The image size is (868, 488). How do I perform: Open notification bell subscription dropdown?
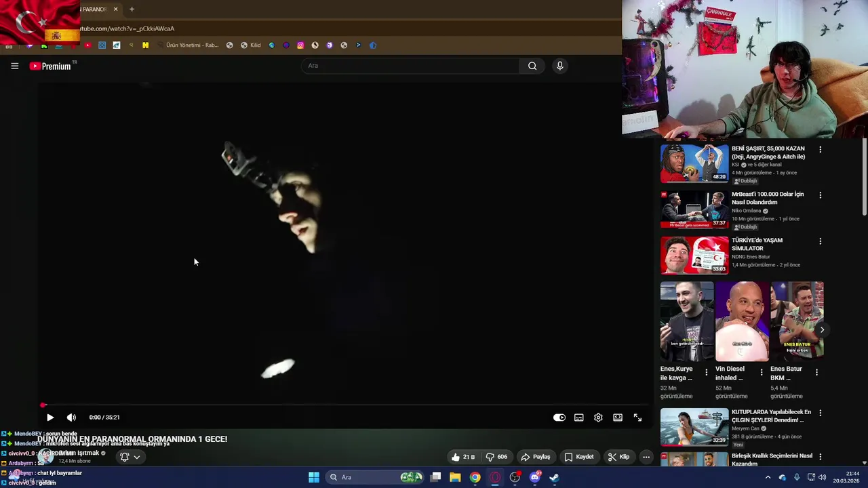tap(130, 457)
